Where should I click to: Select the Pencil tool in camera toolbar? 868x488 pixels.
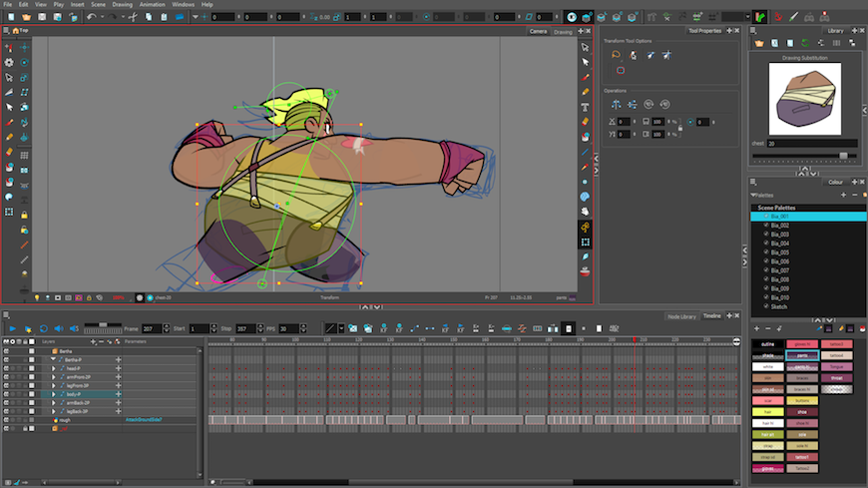pos(585,92)
